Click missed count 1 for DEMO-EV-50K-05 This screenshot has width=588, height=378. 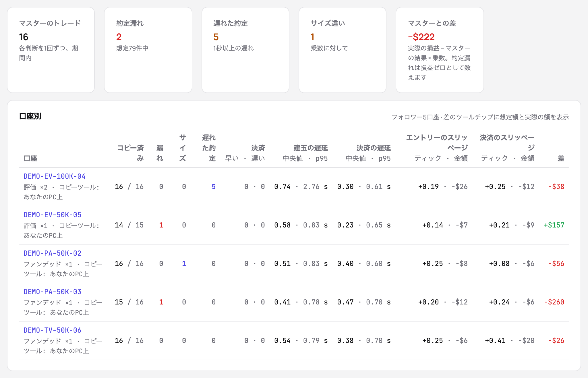(161, 225)
